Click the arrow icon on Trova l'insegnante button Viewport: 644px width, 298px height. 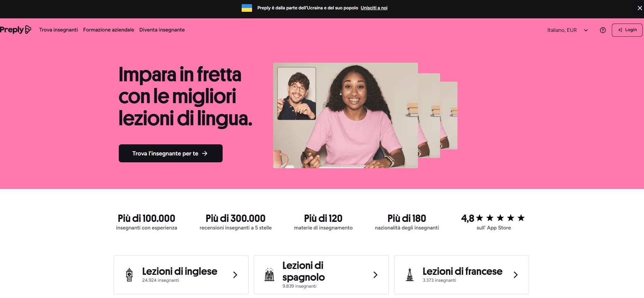pyautogui.click(x=205, y=153)
